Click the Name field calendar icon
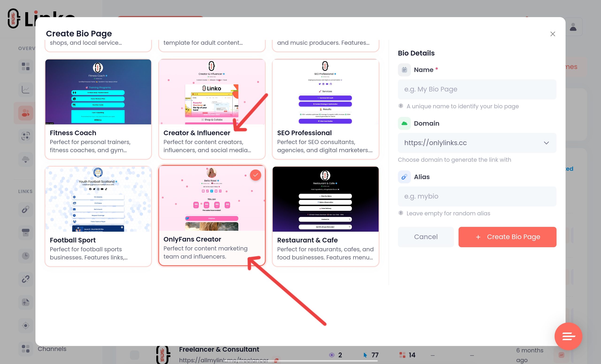Viewport: 601px width, 364px height. pos(404,70)
